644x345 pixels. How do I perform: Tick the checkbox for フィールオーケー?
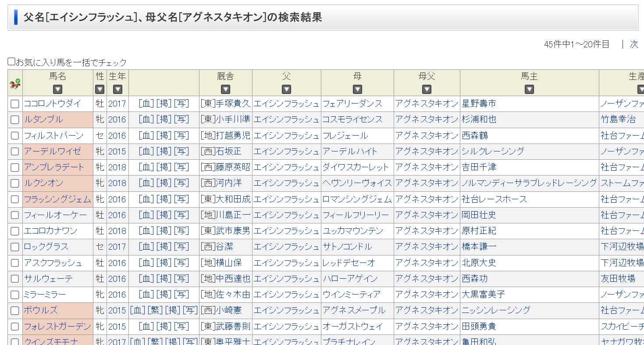click(15, 215)
